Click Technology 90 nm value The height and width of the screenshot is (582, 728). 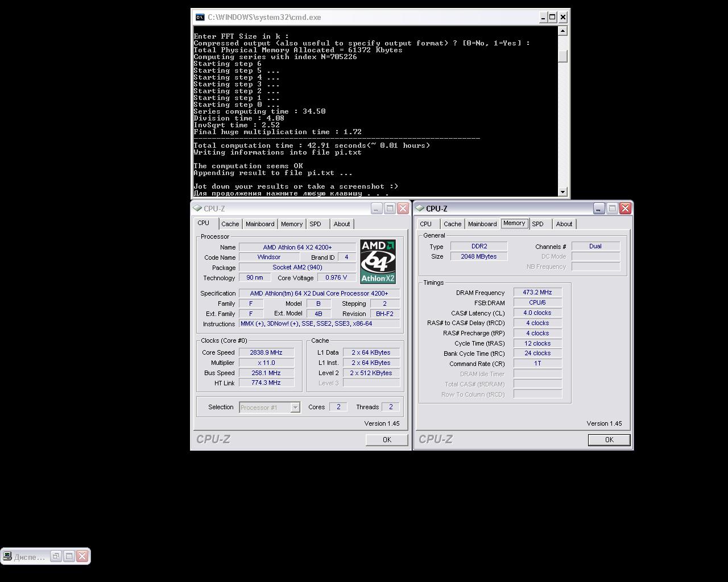tap(255, 277)
